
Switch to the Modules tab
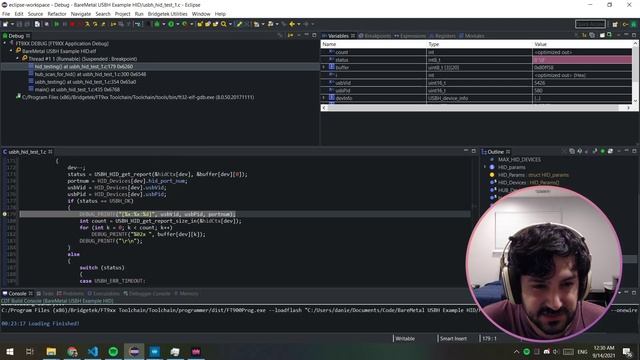[x=472, y=36]
